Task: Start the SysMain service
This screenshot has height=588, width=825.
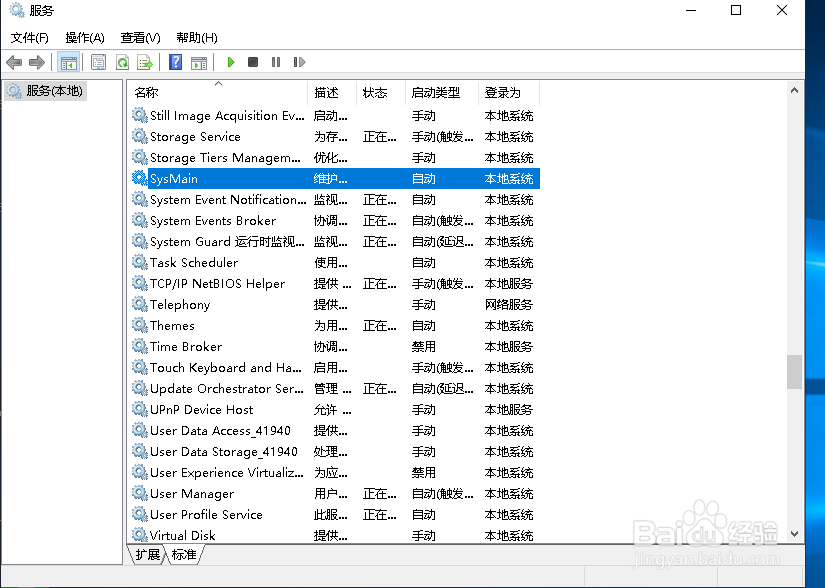Action: point(230,61)
